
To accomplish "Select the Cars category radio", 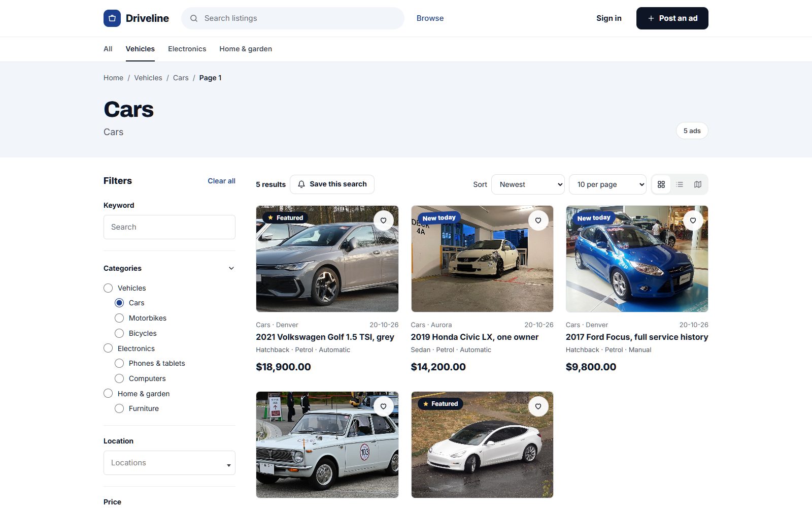I will [119, 303].
